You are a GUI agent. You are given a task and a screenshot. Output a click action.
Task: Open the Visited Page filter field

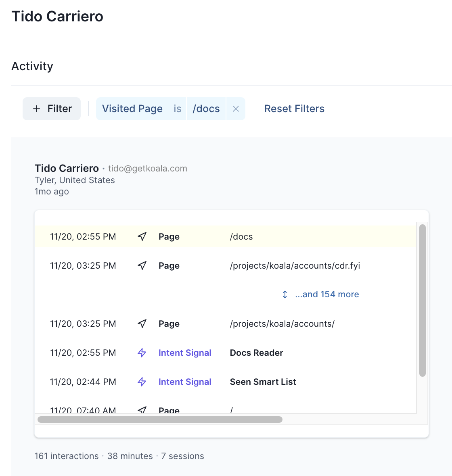click(x=132, y=109)
